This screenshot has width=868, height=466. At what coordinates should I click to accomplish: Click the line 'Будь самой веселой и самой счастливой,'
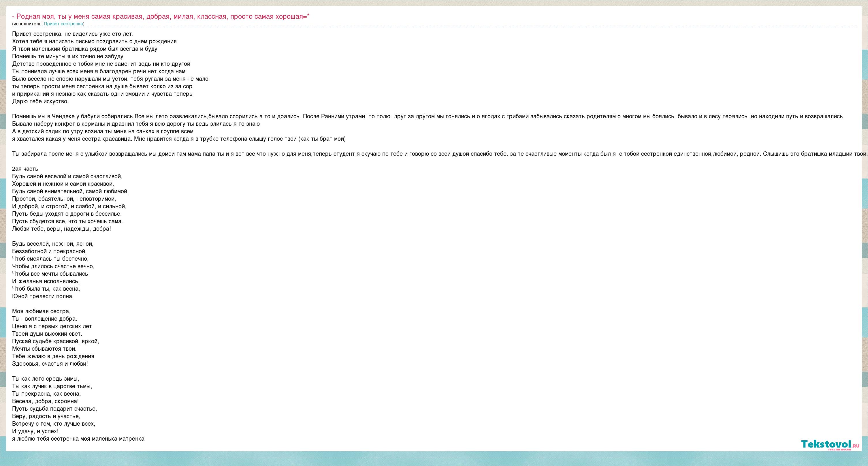pyautogui.click(x=67, y=176)
